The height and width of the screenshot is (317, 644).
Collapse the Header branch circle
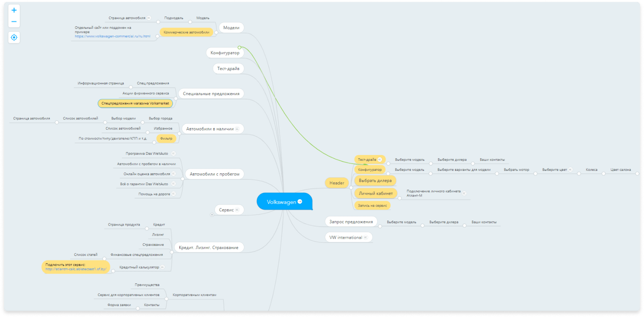[x=351, y=187]
